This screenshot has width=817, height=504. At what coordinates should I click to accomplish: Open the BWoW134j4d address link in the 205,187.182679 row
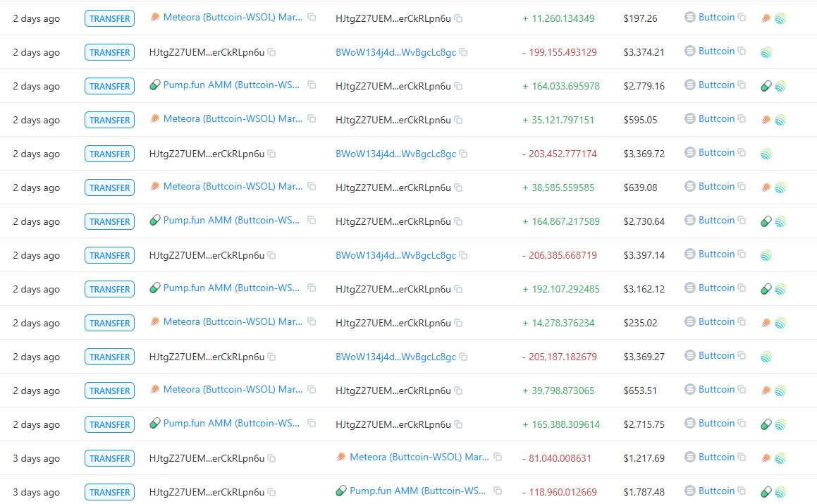pos(396,357)
